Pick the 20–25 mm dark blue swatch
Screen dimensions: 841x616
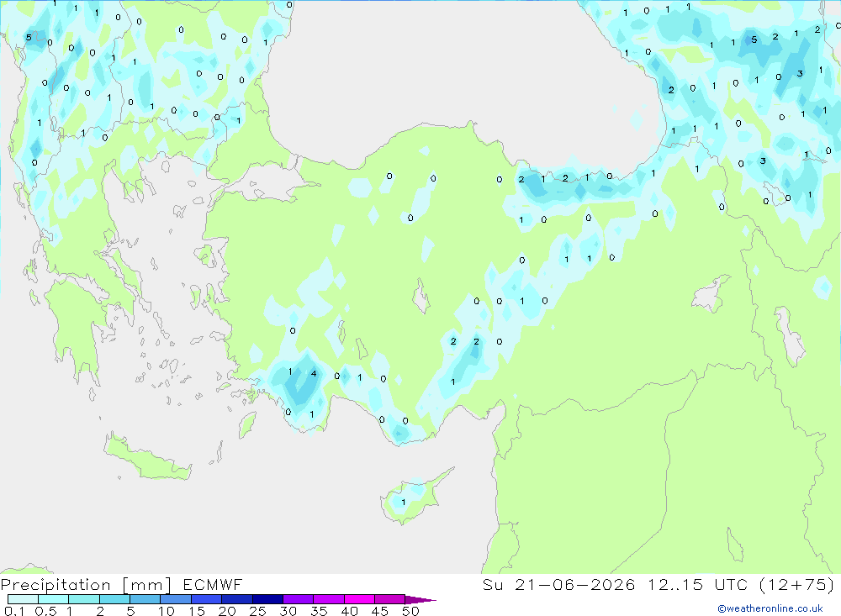point(237,599)
